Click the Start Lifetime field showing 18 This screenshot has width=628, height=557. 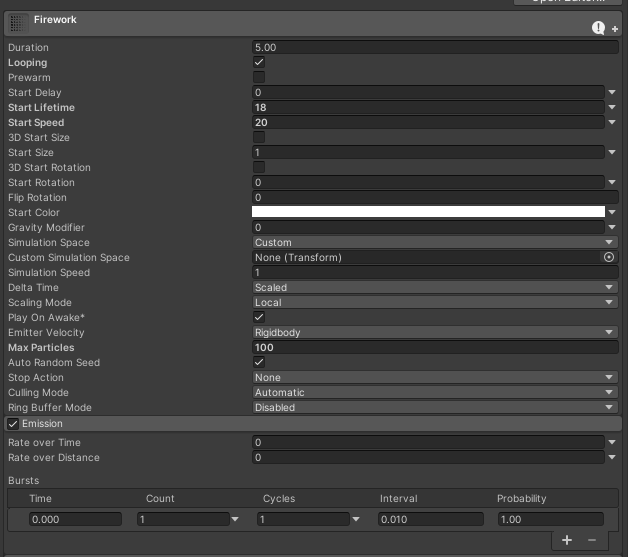point(428,107)
